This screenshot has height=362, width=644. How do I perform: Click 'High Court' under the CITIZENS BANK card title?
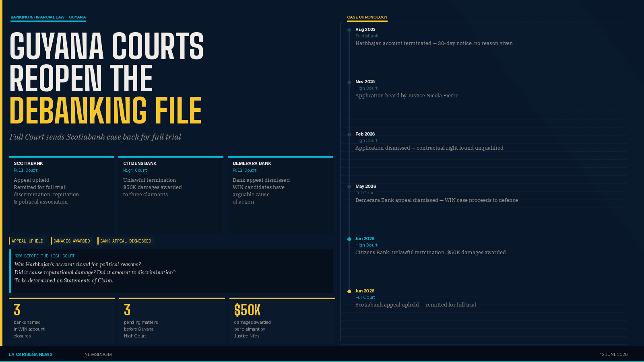point(135,171)
